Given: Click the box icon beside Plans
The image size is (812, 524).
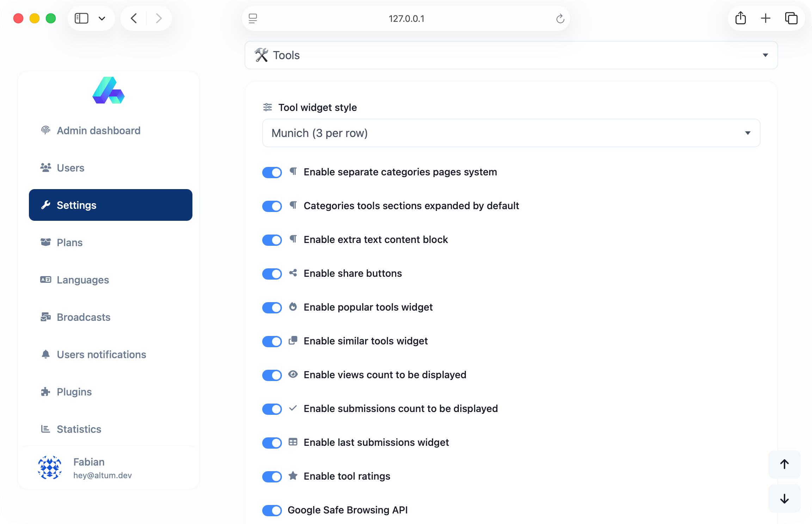Looking at the screenshot, I should tap(45, 242).
